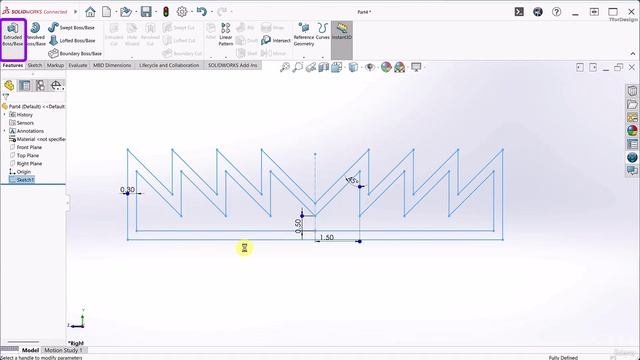Screen dimensions: 640x360
Task: Open the View Orientation icon
Action: 337,67
